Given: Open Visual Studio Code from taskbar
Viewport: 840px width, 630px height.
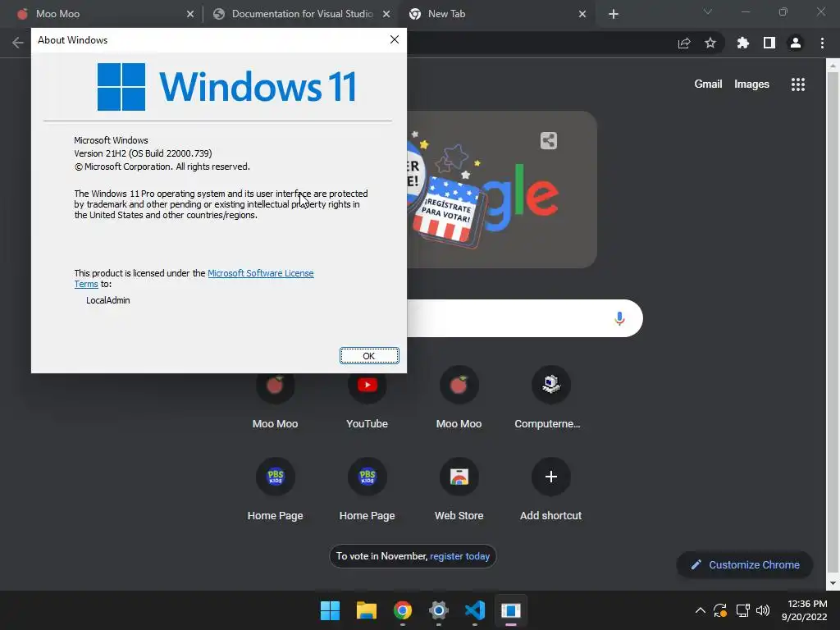Looking at the screenshot, I should (x=475, y=610).
